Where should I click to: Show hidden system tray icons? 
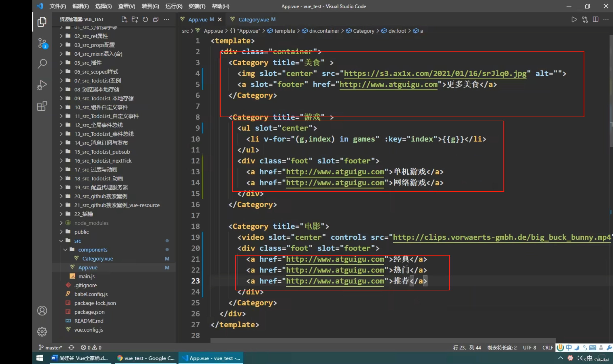560,358
